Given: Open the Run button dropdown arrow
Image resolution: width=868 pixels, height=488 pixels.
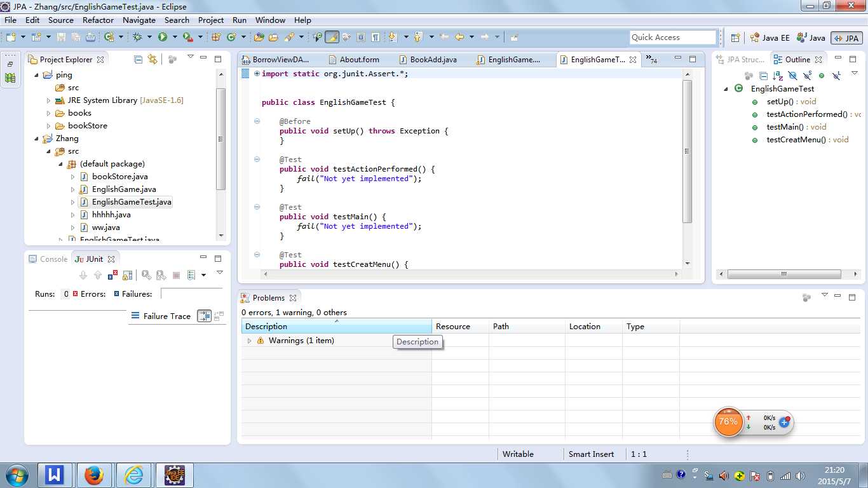Looking at the screenshot, I should pos(174,37).
